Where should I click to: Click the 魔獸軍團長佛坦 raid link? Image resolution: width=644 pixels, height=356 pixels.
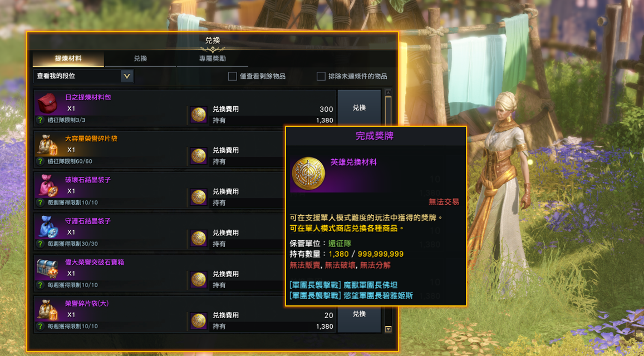pos(344,285)
